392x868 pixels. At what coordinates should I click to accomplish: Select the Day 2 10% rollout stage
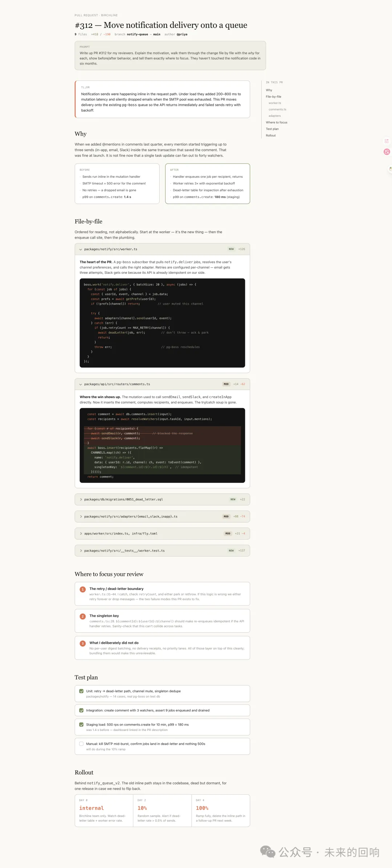click(x=162, y=811)
